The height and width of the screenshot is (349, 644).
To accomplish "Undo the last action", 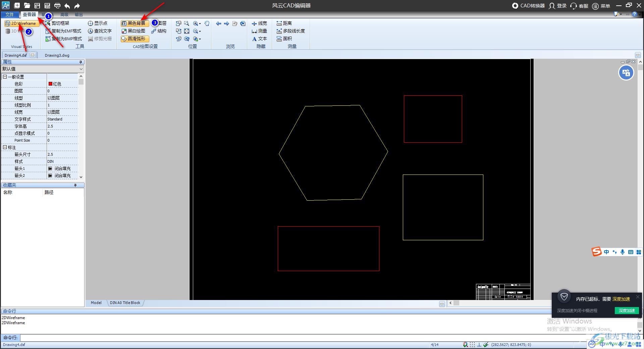I will [67, 5].
